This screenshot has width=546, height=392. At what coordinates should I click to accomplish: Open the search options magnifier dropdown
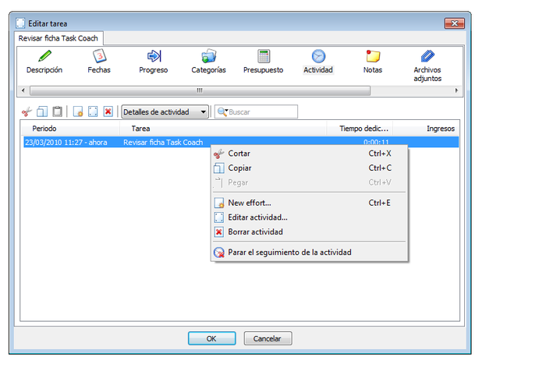coord(222,111)
